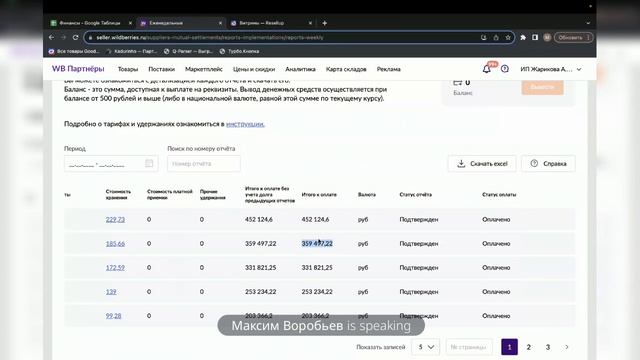
Task: Click the Обновить browser update button
Action: click(x=574, y=37)
